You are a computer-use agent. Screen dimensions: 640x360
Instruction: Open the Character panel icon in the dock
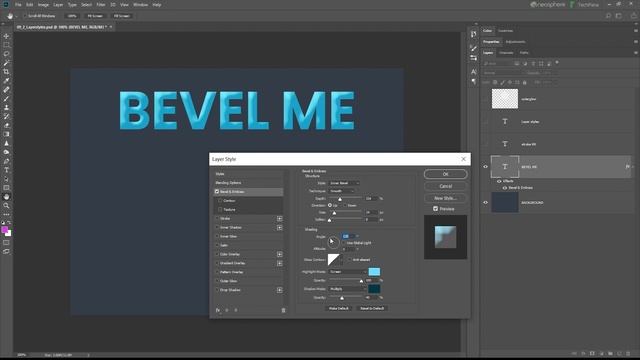[473, 71]
